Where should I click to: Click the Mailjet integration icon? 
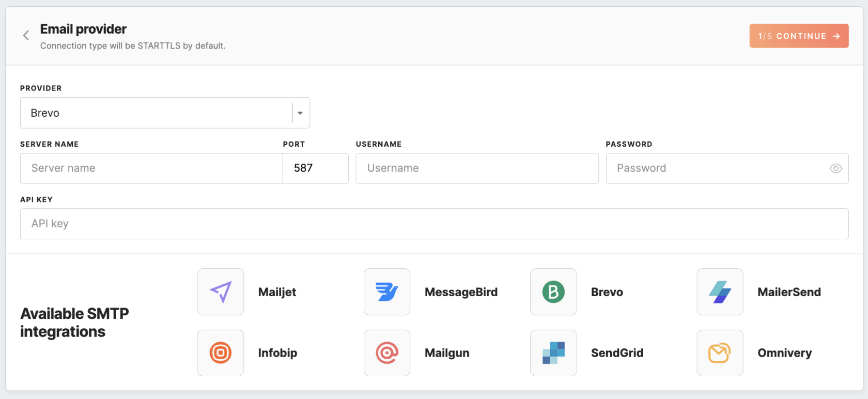point(221,292)
